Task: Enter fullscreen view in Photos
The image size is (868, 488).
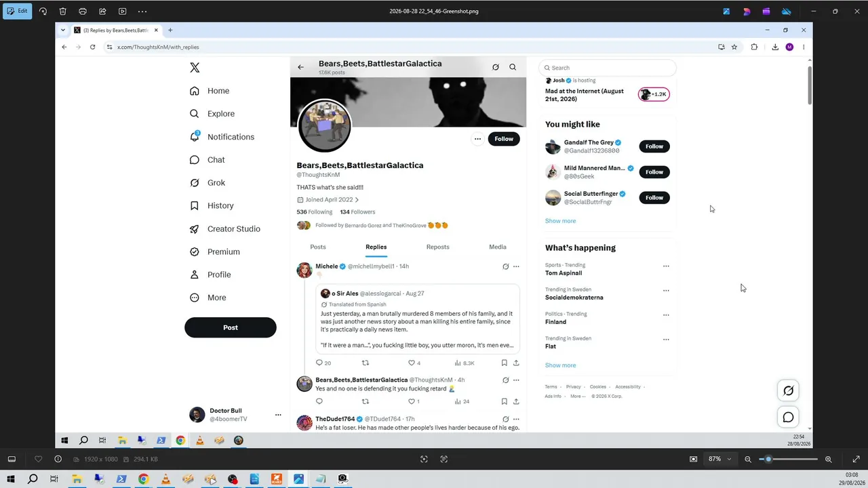Action: tap(856, 459)
